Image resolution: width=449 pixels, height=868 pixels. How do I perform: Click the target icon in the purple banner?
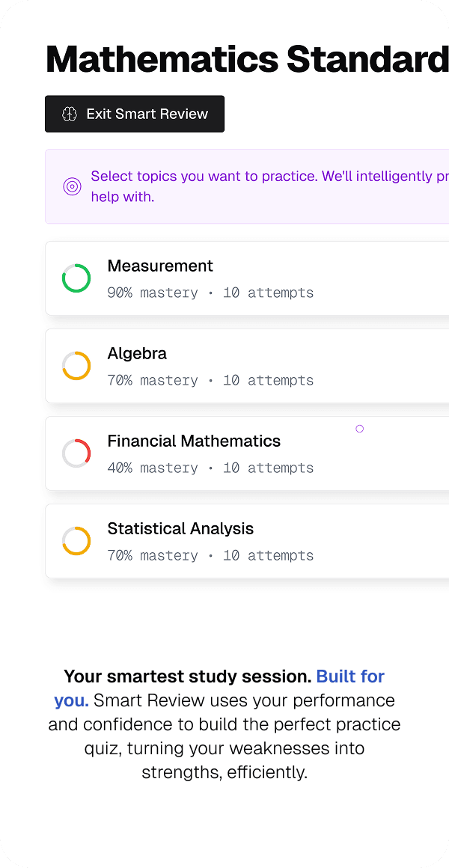(x=72, y=186)
